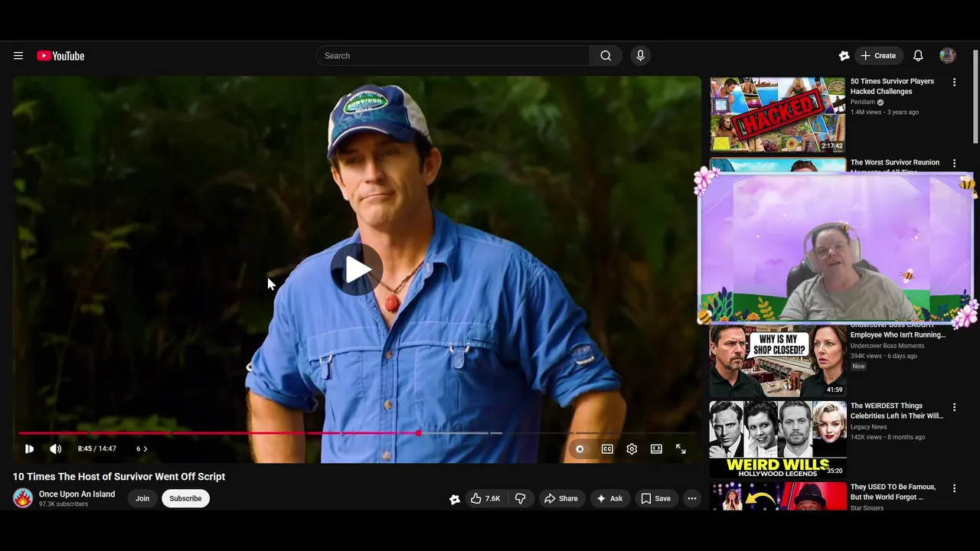Viewport: 980px width, 551px height.
Task: Click the search magnifier button
Action: (x=606, y=56)
